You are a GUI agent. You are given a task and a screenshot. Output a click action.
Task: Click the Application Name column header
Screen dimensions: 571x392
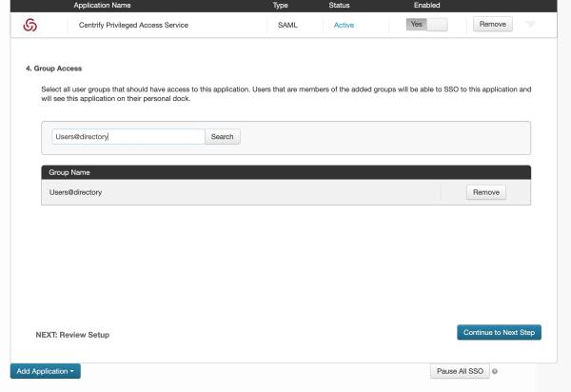click(103, 5)
